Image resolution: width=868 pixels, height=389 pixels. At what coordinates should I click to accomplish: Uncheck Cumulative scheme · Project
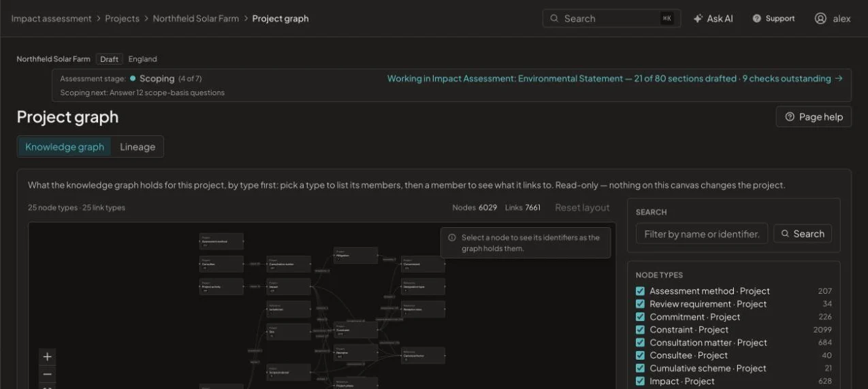pos(640,369)
